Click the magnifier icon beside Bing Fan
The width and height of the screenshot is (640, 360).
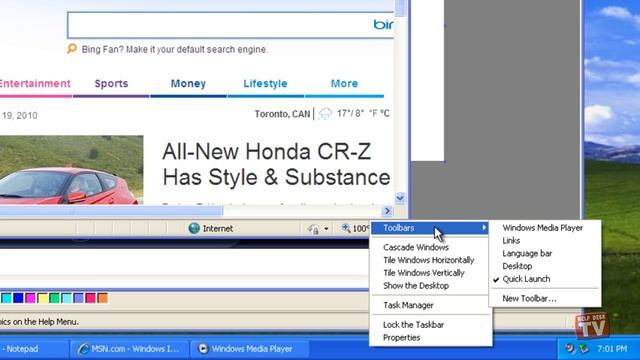tap(72, 49)
